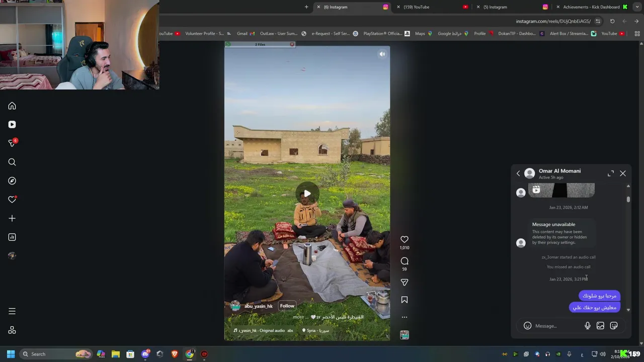Open the sticker picker in the chat

pyautogui.click(x=614, y=326)
